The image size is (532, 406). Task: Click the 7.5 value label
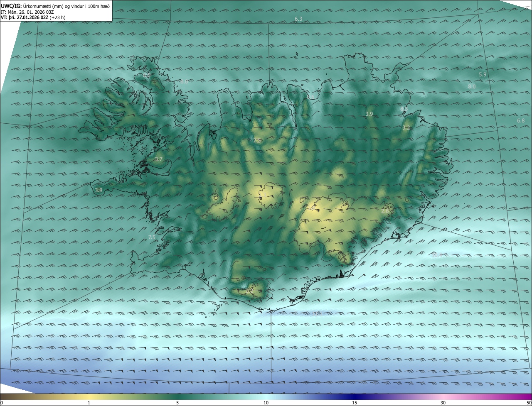click(152, 237)
